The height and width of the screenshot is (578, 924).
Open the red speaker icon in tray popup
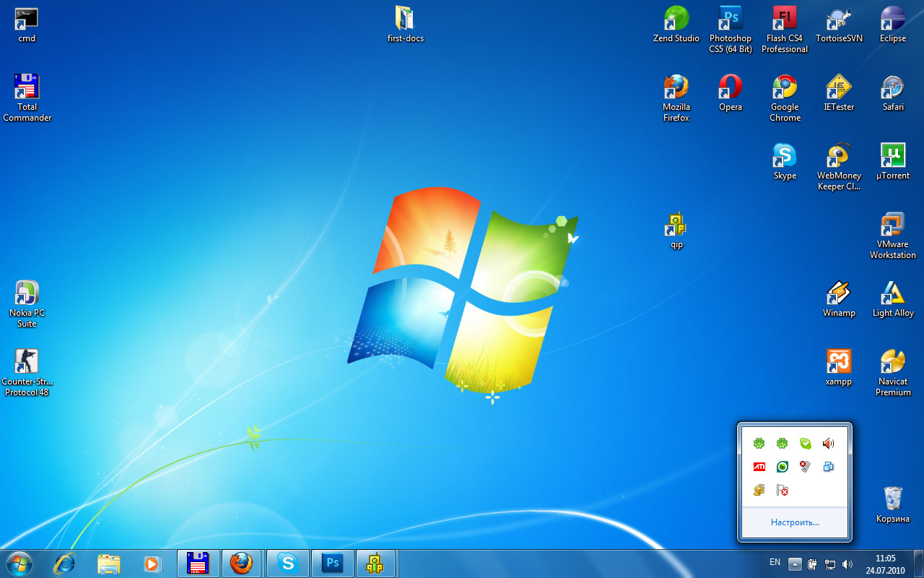click(828, 444)
